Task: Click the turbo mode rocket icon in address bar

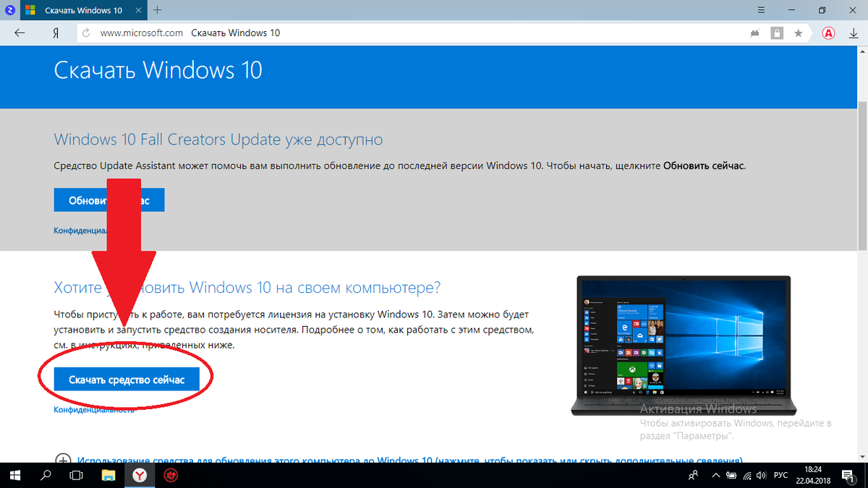Action: click(755, 33)
